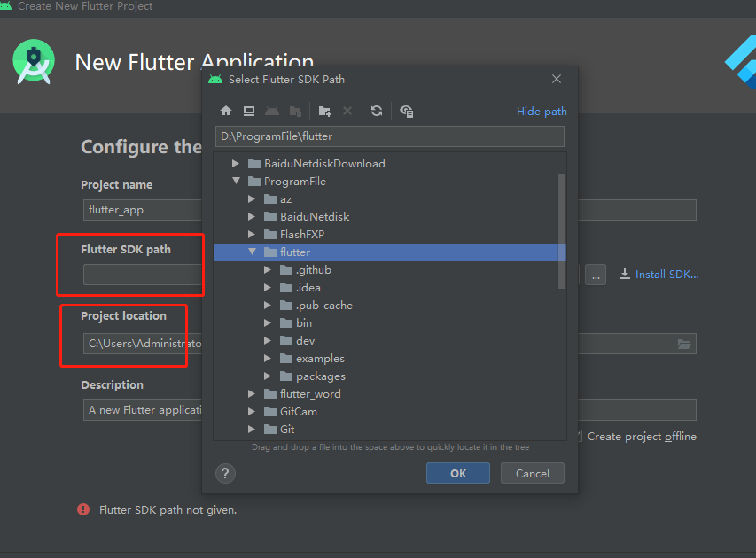The width and height of the screenshot is (756, 558).
Task: Show hidden files and directories
Action: tap(407, 112)
